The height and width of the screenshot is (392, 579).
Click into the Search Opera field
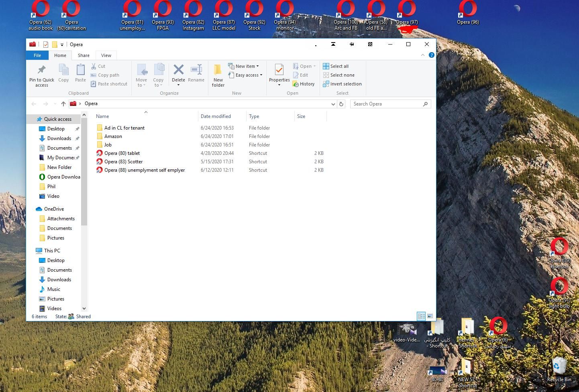387,104
